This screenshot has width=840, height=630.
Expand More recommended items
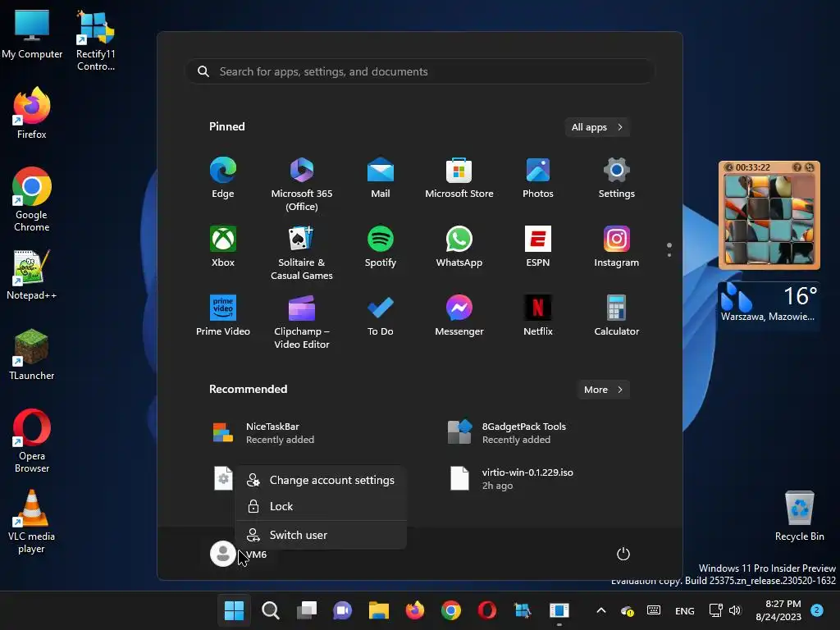click(x=603, y=390)
